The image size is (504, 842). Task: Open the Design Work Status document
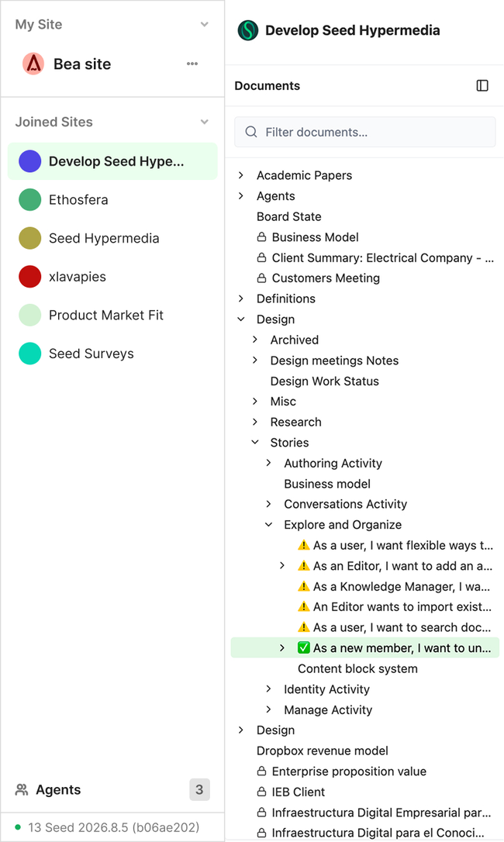pyautogui.click(x=325, y=381)
